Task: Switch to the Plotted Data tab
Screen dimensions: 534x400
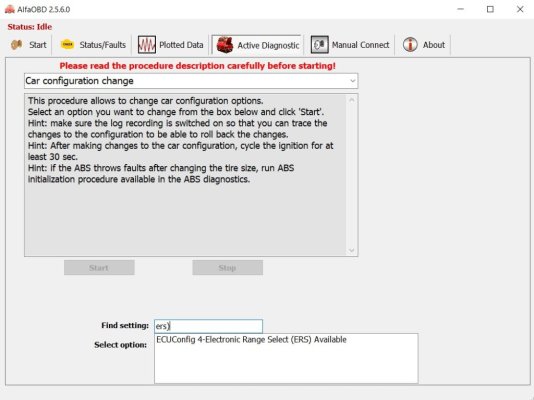Action: point(181,45)
